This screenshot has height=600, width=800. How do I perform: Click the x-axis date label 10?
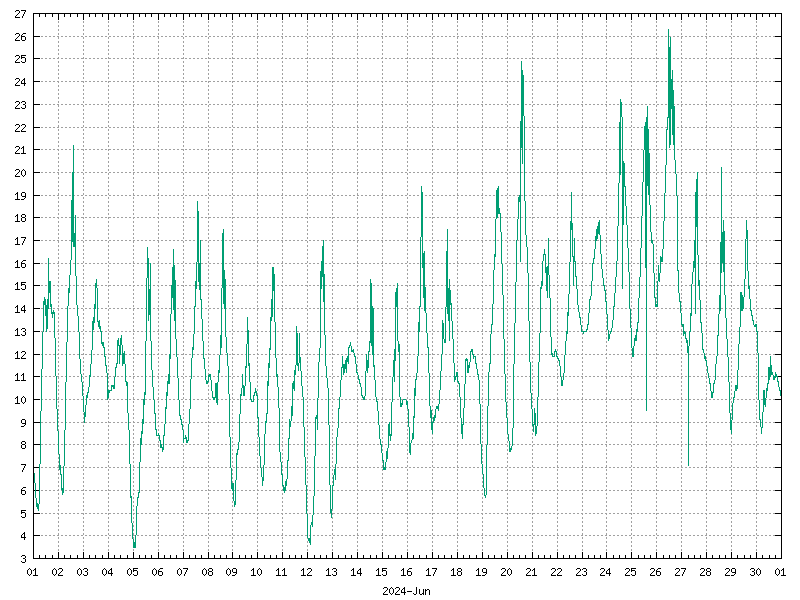click(x=257, y=572)
